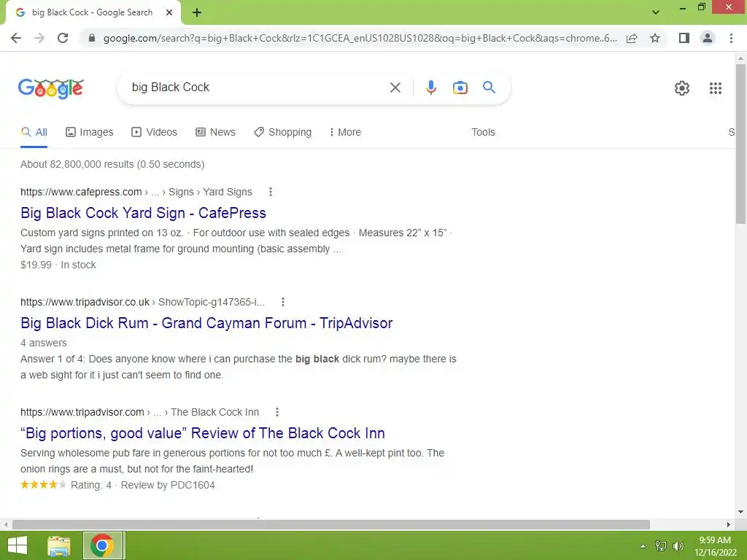This screenshot has height=560, width=747.
Task: Bookmark this tab with star icon
Action: click(655, 38)
